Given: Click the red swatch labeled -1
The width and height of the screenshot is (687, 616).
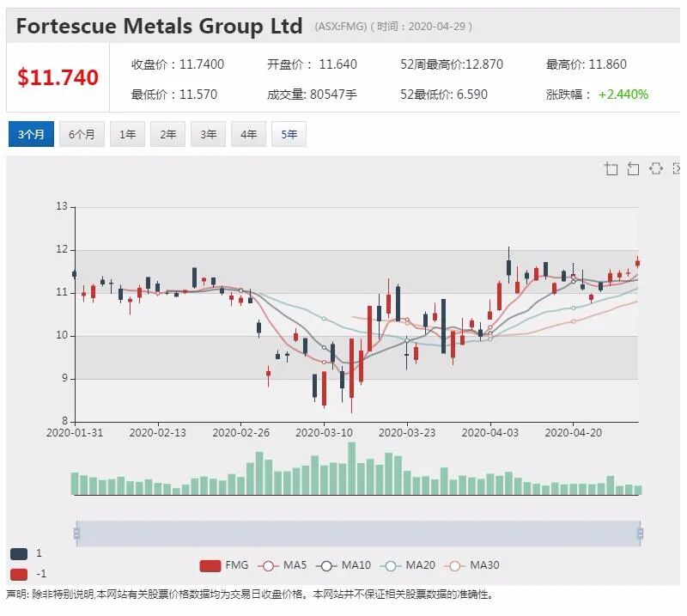Looking at the screenshot, I should point(19,574).
